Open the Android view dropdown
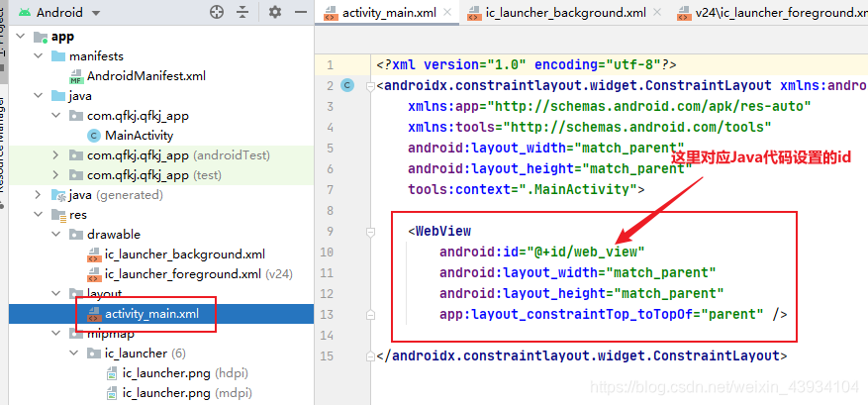Image resolution: width=868 pixels, height=405 pixels. click(x=96, y=13)
